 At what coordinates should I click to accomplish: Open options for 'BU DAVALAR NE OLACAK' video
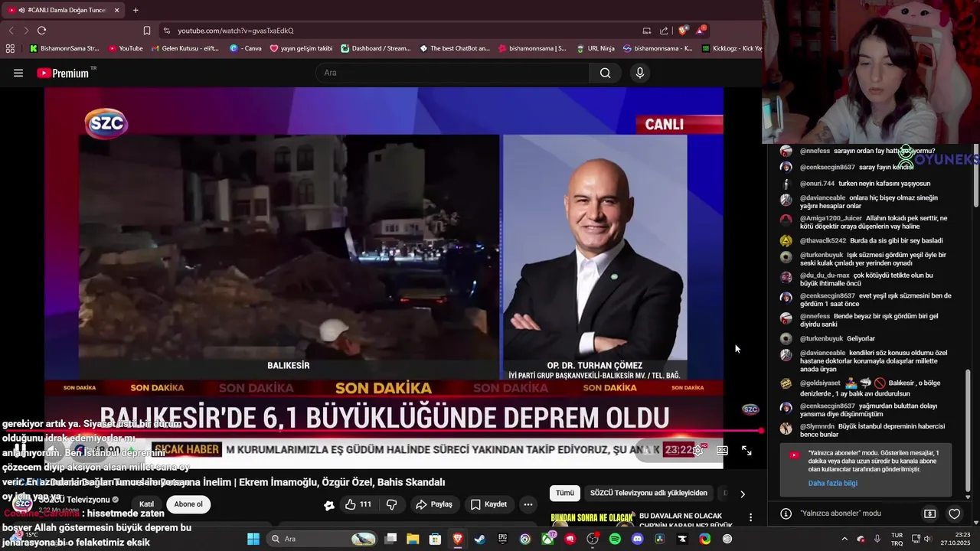click(x=750, y=518)
